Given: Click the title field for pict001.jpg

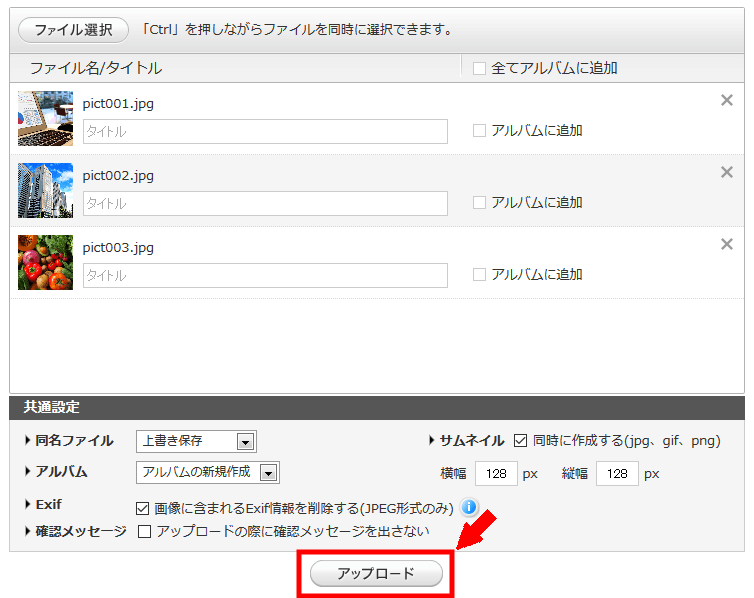Looking at the screenshot, I should [x=265, y=131].
